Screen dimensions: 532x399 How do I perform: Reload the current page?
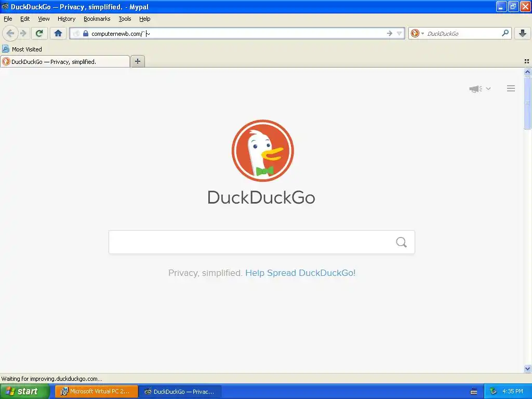click(39, 33)
